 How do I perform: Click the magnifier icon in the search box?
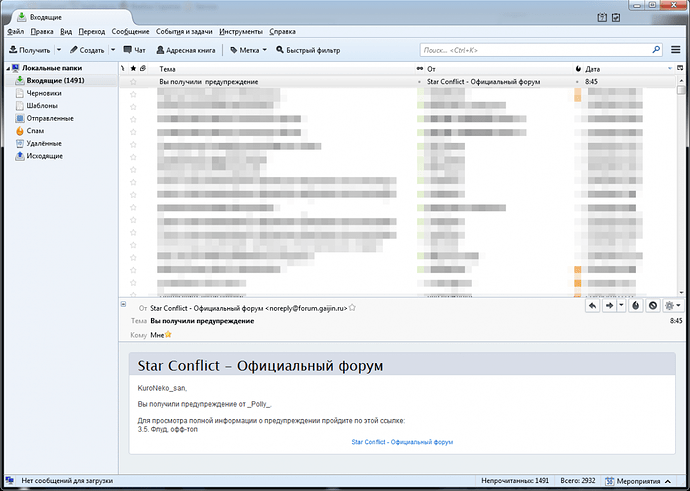(656, 50)
